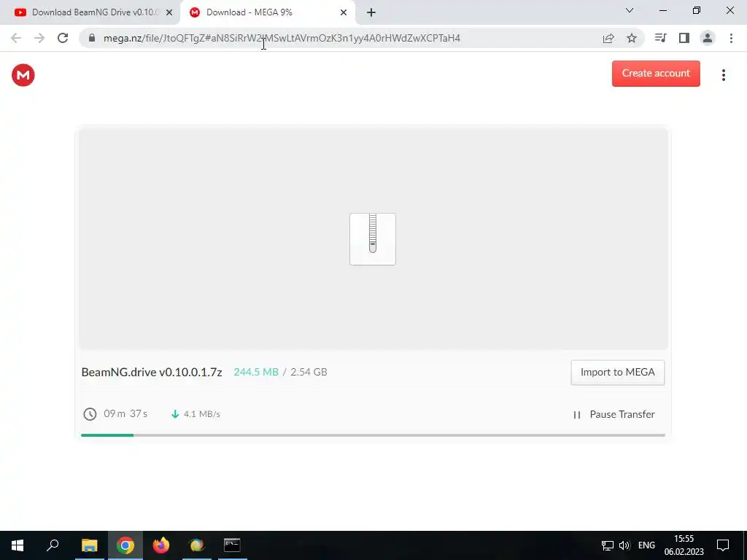Screen dimensions: 747x560
Task: Click the Import to MEGA button
Action: (617, 372)
